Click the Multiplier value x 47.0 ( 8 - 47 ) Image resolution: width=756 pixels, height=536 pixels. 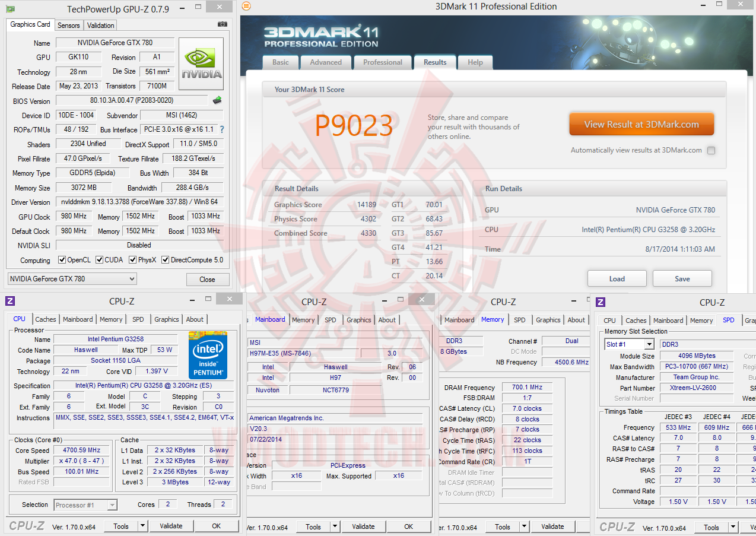point(81,461)
